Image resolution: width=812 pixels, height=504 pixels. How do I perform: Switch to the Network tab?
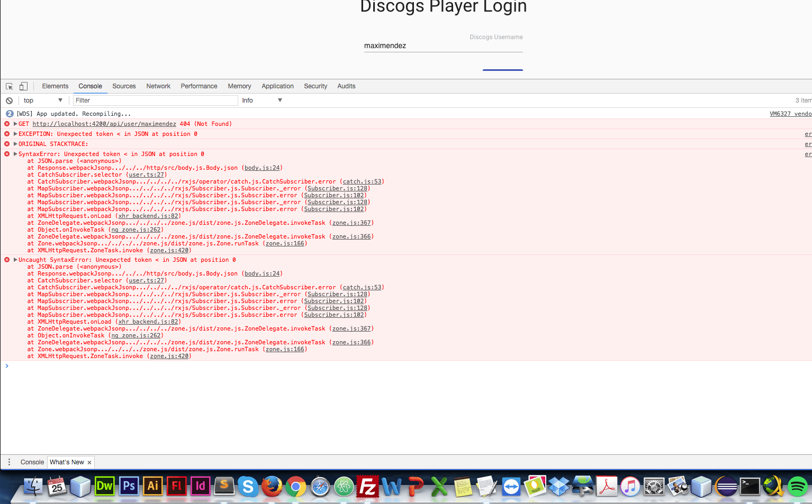[158, 86]
